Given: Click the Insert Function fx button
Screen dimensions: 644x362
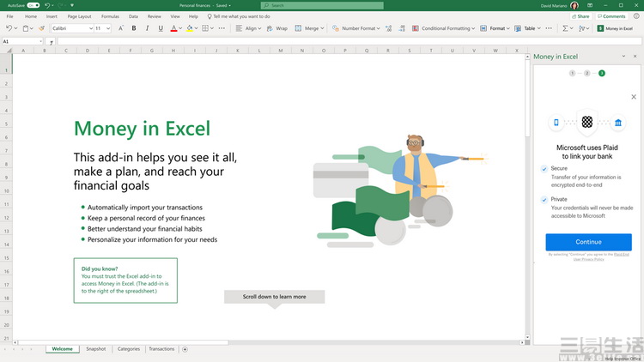Looking at the screenshot, I should coord(52,42).
